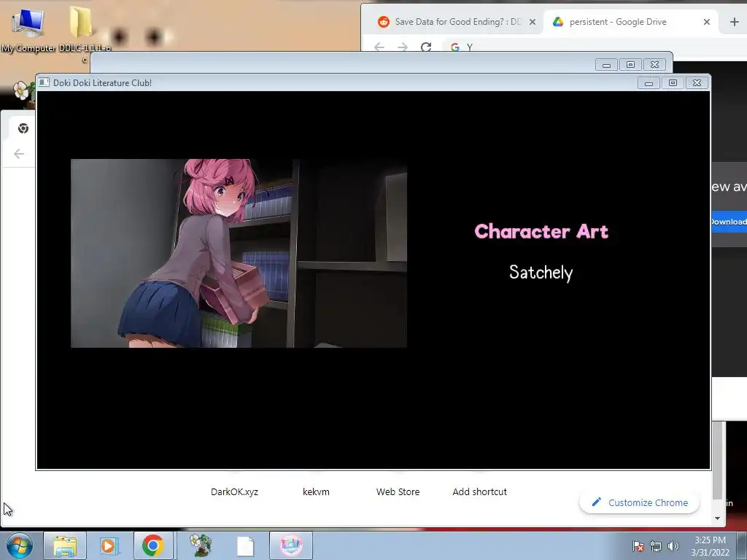Switch to persistent - Google Drive tab
This screenshot has height=560, width=747.
coord(618,22)
